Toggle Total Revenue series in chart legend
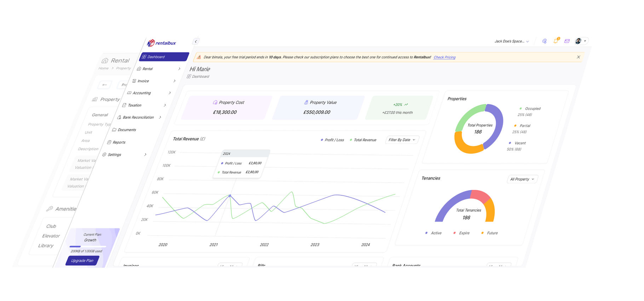 coord(363,140)
